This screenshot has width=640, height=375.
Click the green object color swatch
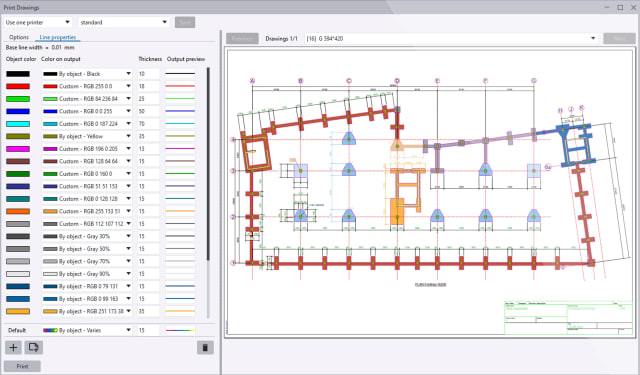click(18, 99)
